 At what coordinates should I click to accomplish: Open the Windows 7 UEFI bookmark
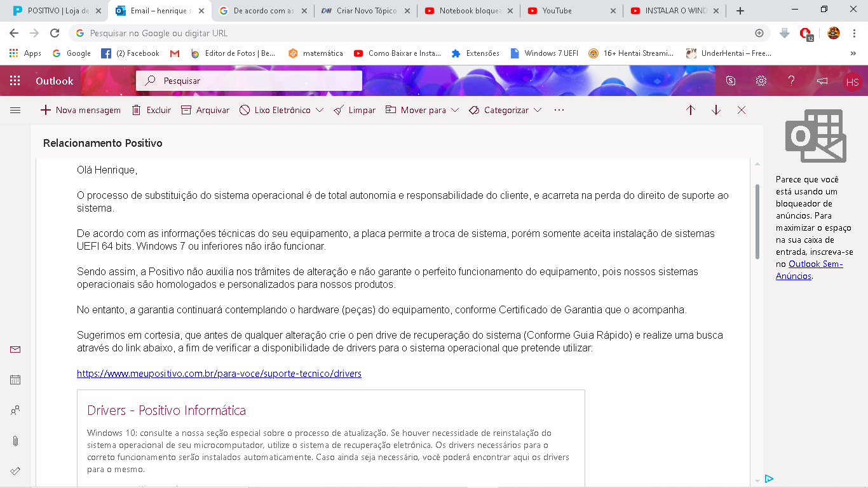point(545,53)
